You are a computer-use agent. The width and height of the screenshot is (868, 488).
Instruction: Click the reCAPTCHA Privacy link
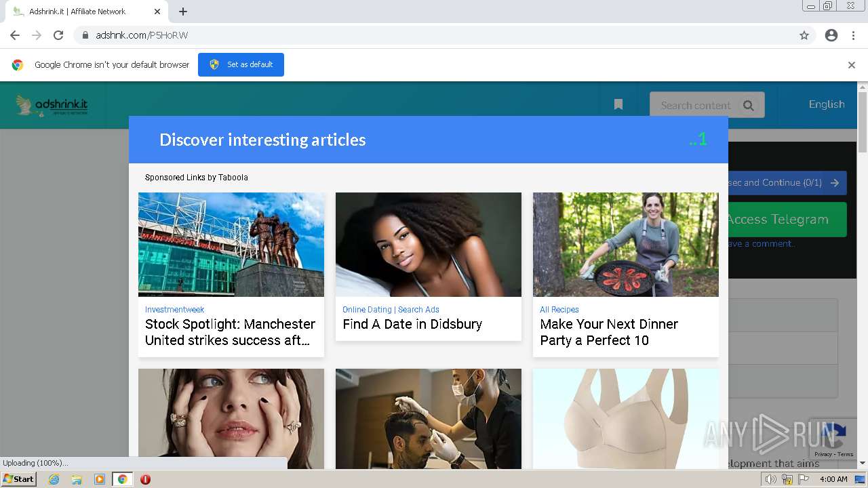pos(823,455)
